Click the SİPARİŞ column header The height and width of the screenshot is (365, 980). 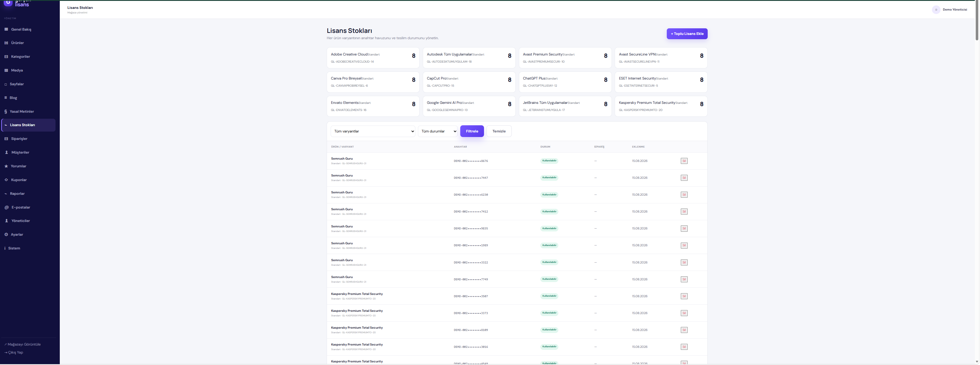pos(599,147)
